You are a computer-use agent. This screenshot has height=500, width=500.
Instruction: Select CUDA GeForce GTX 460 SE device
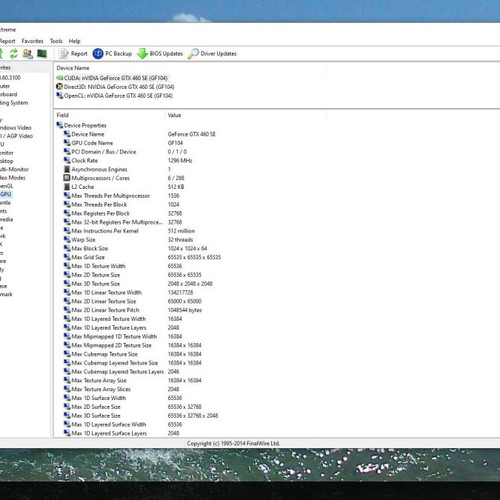pos(112,78)
